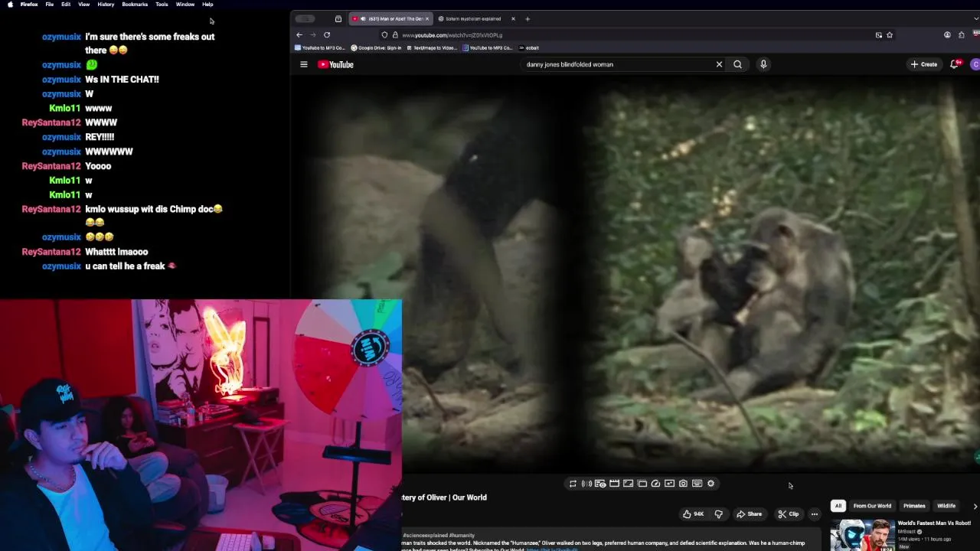
Task: Click the magnifier search button
Action: [x=737, y=64]
